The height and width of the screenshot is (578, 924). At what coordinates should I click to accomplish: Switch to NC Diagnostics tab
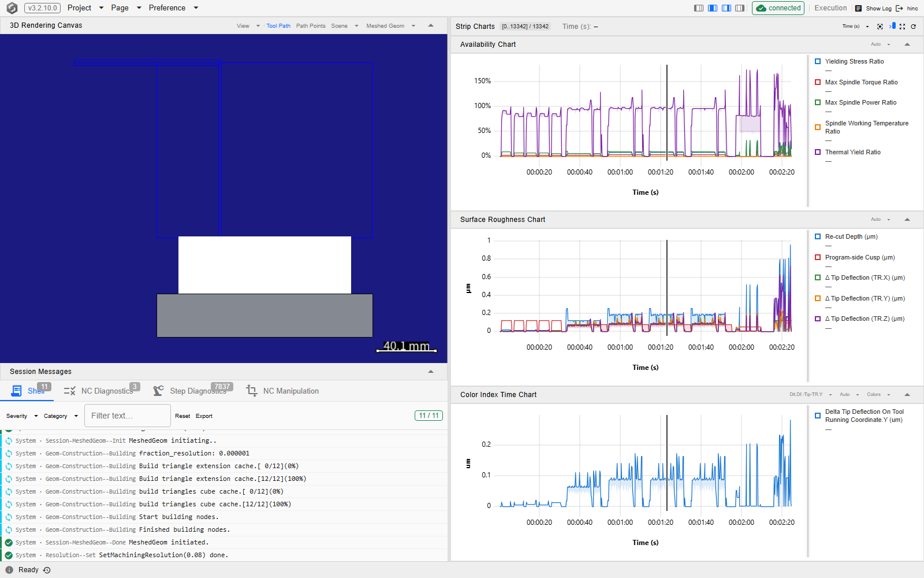(x=102, y=391)
